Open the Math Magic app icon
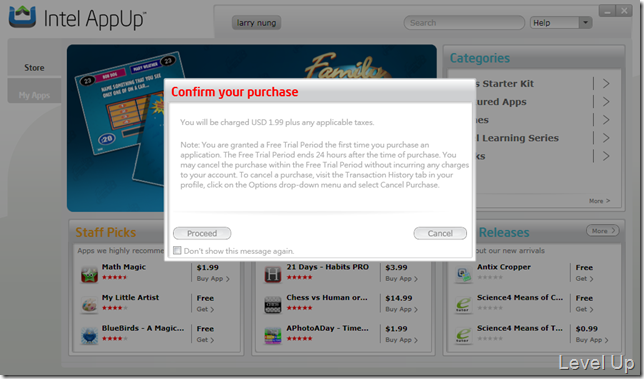This screenshot has height=379, width=644. pyautogui.click(x=89, y=274)
